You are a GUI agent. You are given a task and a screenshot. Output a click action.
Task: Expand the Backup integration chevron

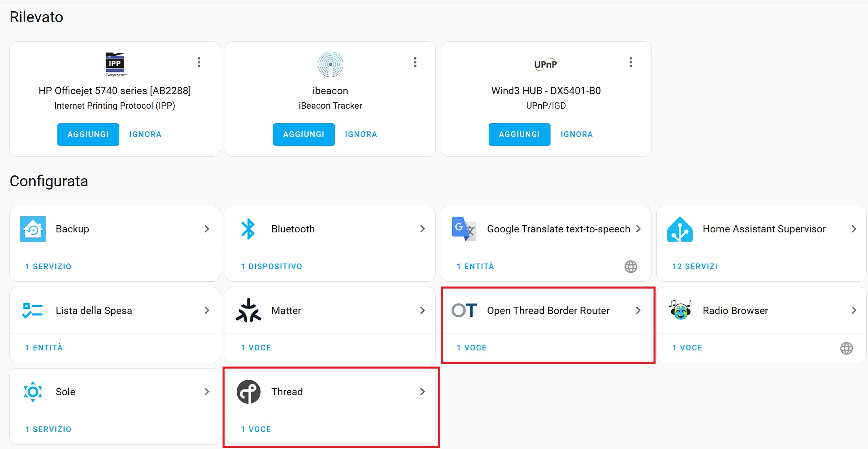207,229
